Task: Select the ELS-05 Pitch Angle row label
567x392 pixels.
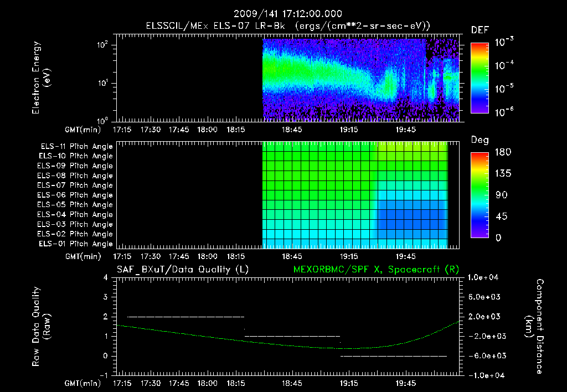Action: click(75, 205)
